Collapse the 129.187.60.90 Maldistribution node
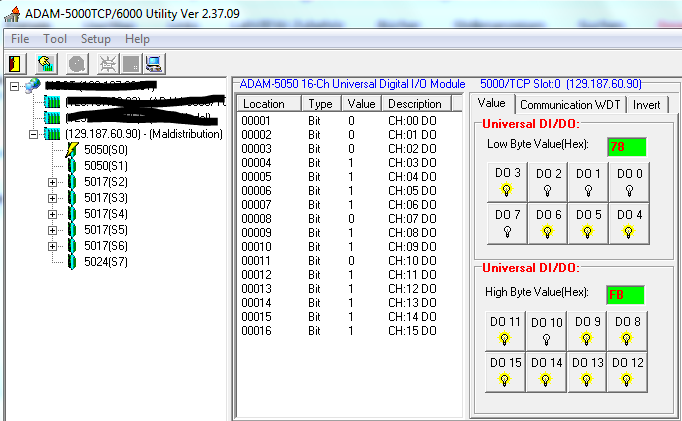The image size is (682, 421). pos(33,134)
